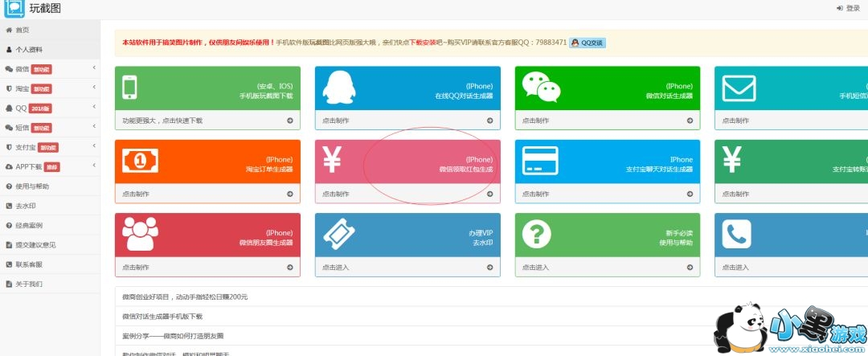Open 个人资料 in the sidebar
The image size is (868, 356).
[x=50, y=49]
